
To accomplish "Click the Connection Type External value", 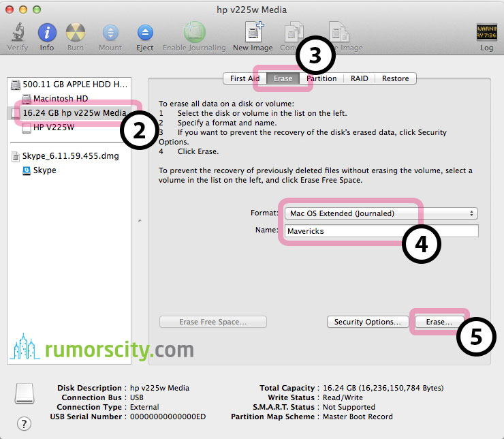I will click(144, 407).
